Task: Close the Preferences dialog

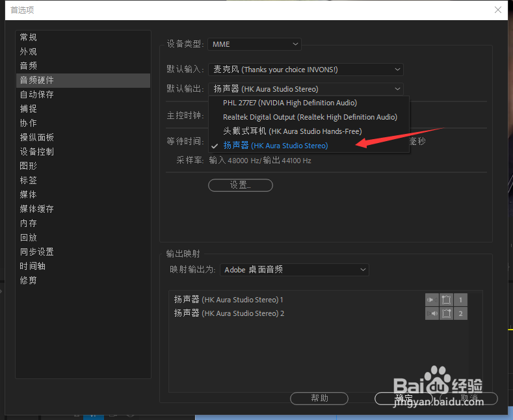Action: point(498,10)
